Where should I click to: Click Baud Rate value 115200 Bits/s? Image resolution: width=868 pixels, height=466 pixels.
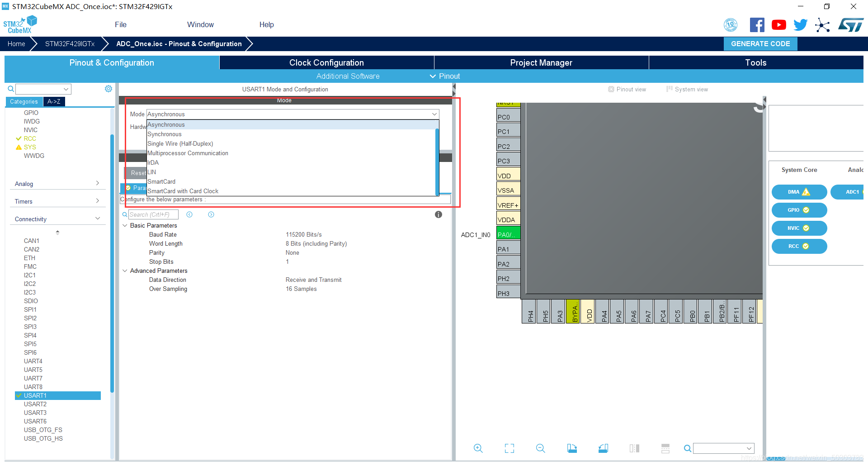[x=304, y=234]
